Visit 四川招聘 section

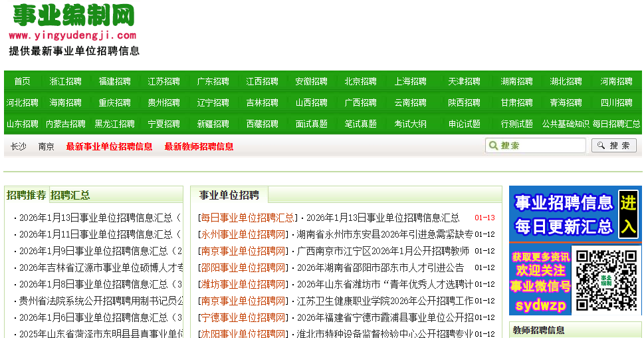click(x=617, y=103)
